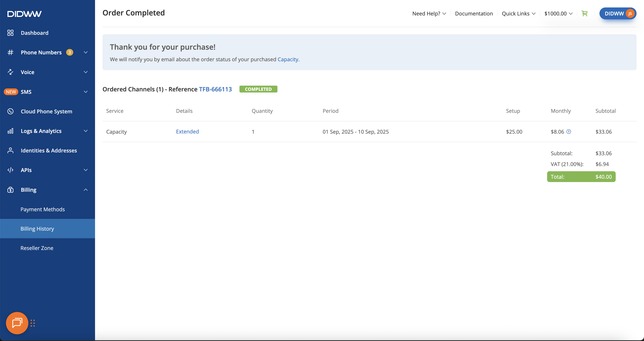Open the $1000.00 balance dropdown
Image resolution: width=644 pixels, height=341 pixels.
coord(558,13)
